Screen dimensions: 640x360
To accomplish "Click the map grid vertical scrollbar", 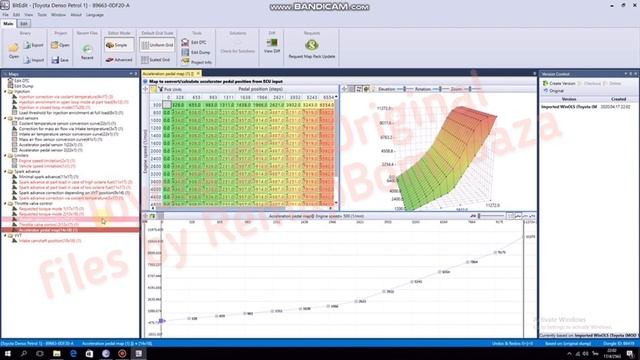I will pos(336,149).
